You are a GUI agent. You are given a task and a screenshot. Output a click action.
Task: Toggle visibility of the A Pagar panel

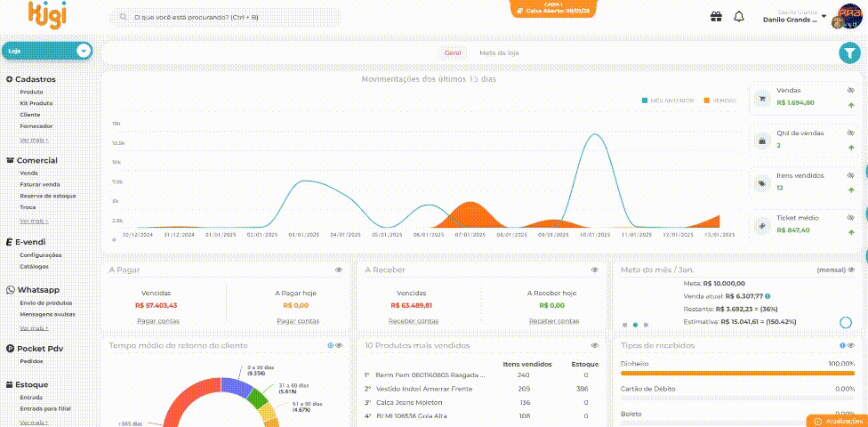[339, 270]
